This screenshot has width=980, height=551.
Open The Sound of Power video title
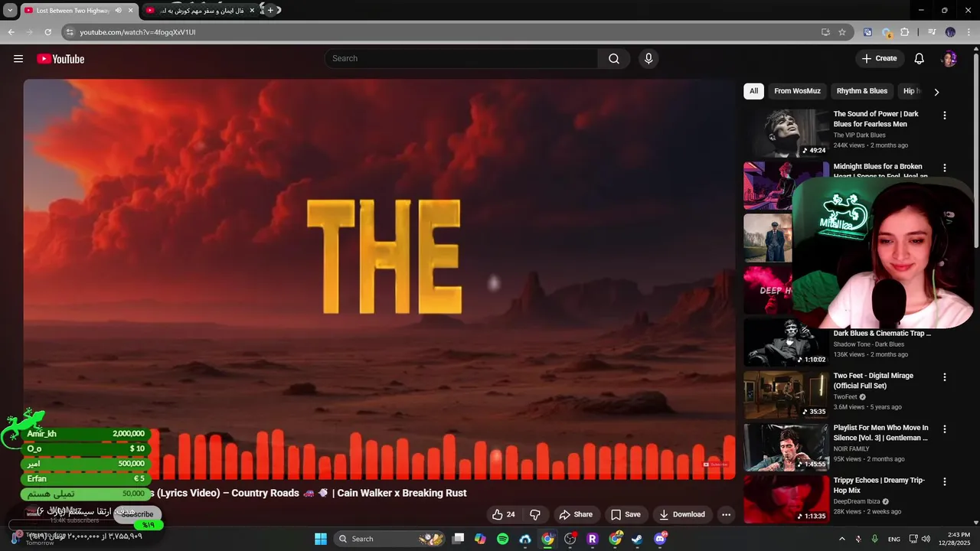pyautogui.click(x=876, y=119)
